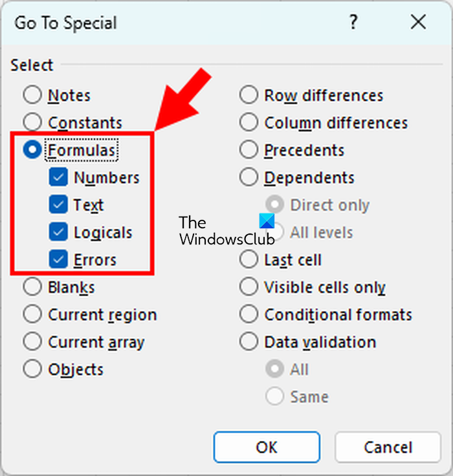Choose the Constants radio option

coord(32,123)
